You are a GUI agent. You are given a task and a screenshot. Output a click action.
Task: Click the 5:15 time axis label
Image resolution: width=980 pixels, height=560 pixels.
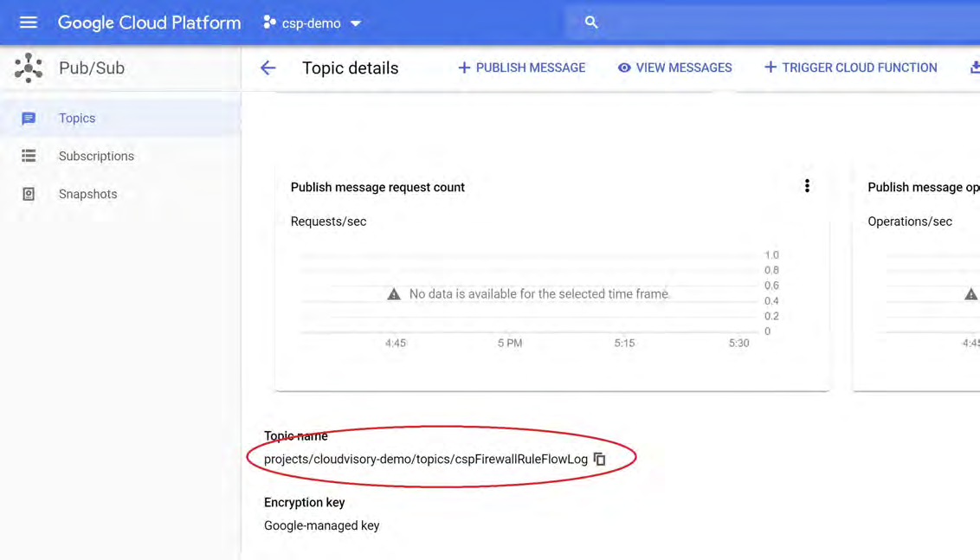pyautogui.click(x=624, y=343)
